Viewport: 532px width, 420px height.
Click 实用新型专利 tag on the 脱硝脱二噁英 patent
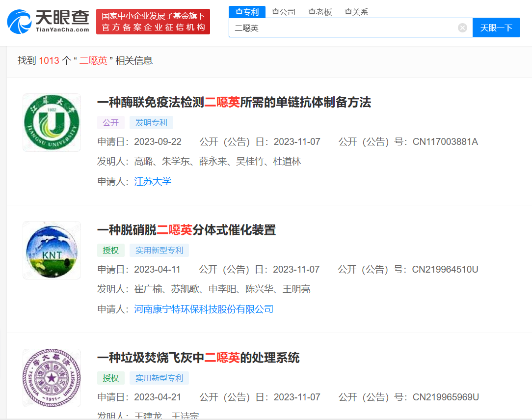159,250
